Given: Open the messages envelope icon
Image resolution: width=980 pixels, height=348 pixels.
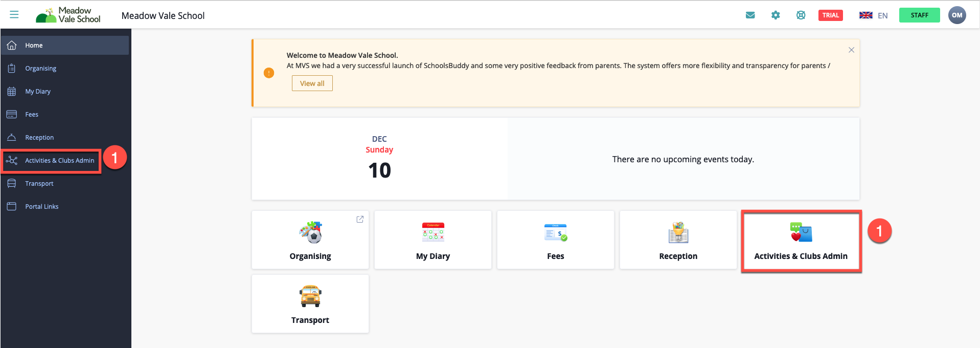Looking at the screenshot, I should pos(750,15).
